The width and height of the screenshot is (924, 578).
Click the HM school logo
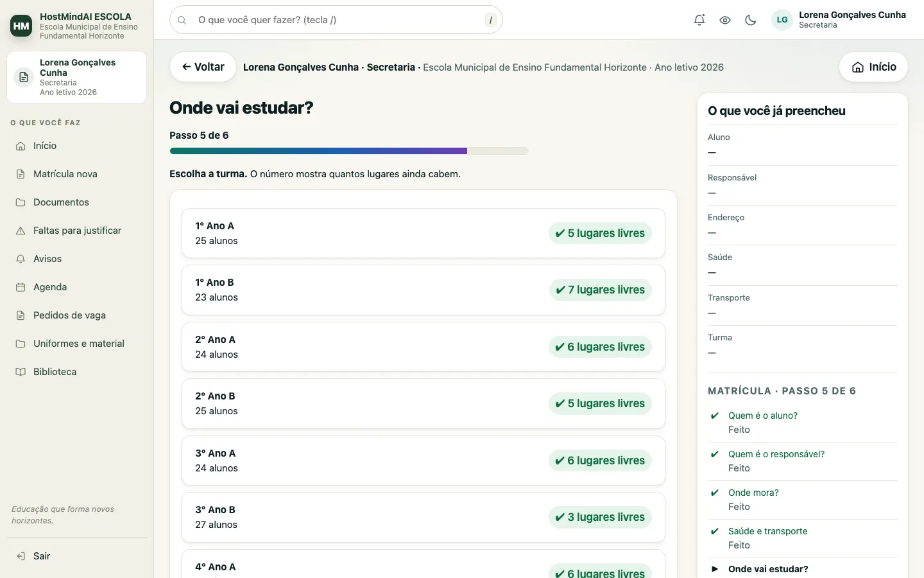click(x=21, y=26)
